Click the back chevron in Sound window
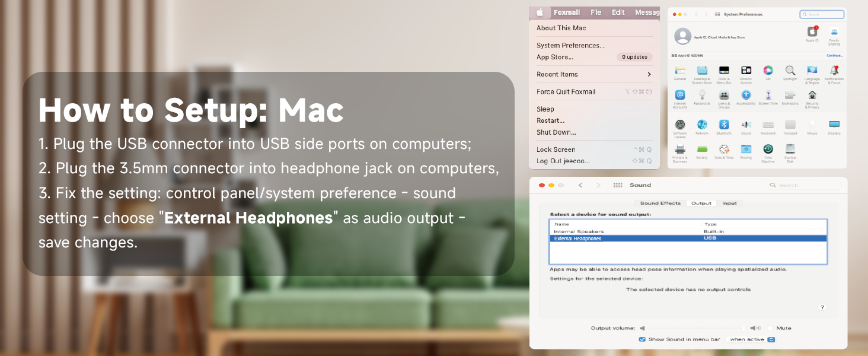This screenshot has height=356, width=868. [x=580, y=185]
